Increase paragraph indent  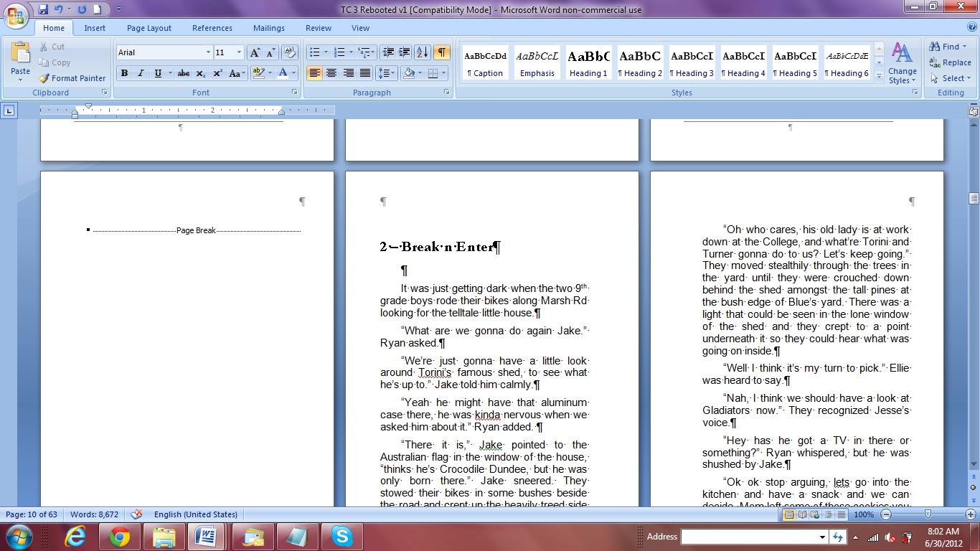[x=405, y=52]
